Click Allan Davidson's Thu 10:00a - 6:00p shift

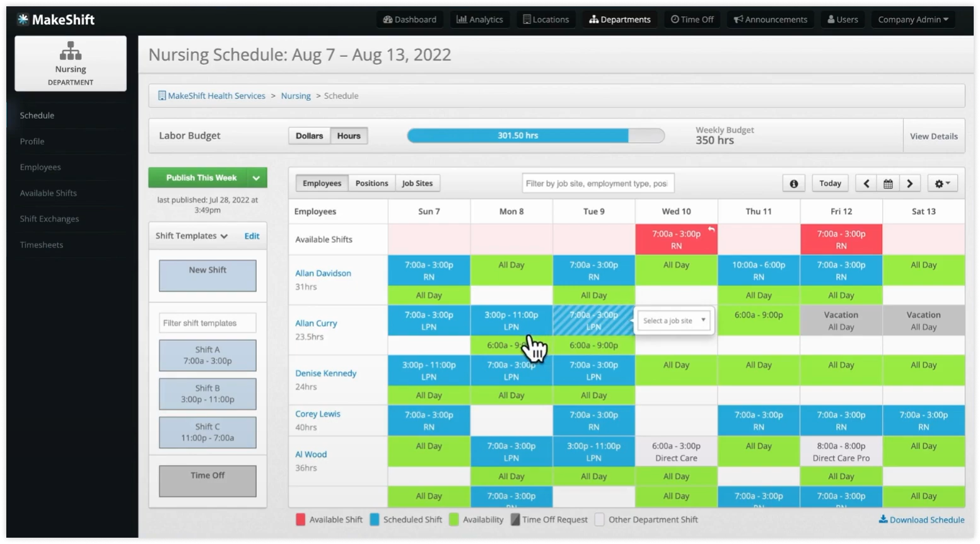[759, 271]
